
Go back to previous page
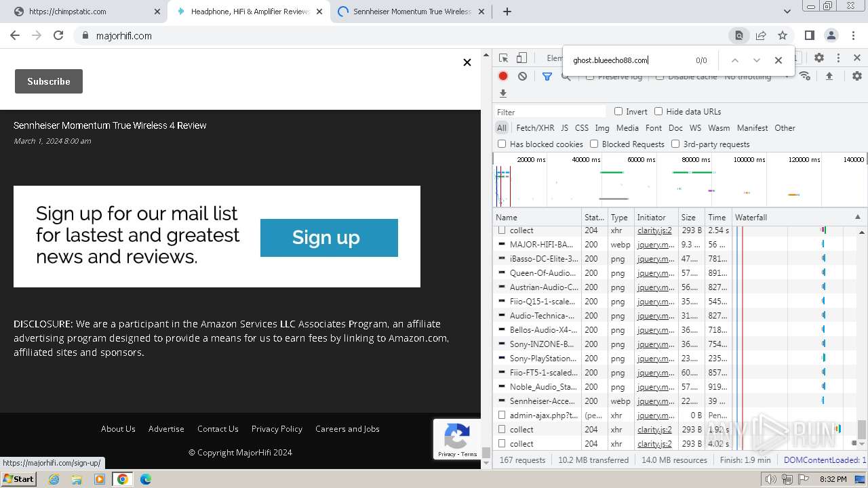point(15,35)
